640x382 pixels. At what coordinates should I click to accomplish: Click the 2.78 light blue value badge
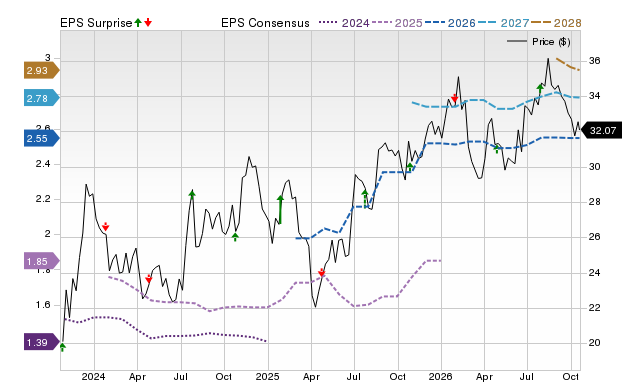coord(42,98)
